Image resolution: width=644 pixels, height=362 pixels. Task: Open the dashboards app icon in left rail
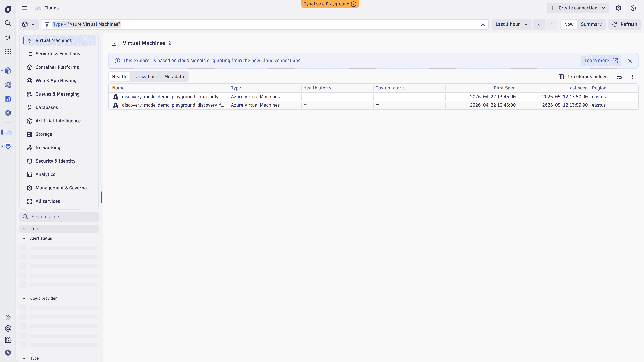click(8, 85)
